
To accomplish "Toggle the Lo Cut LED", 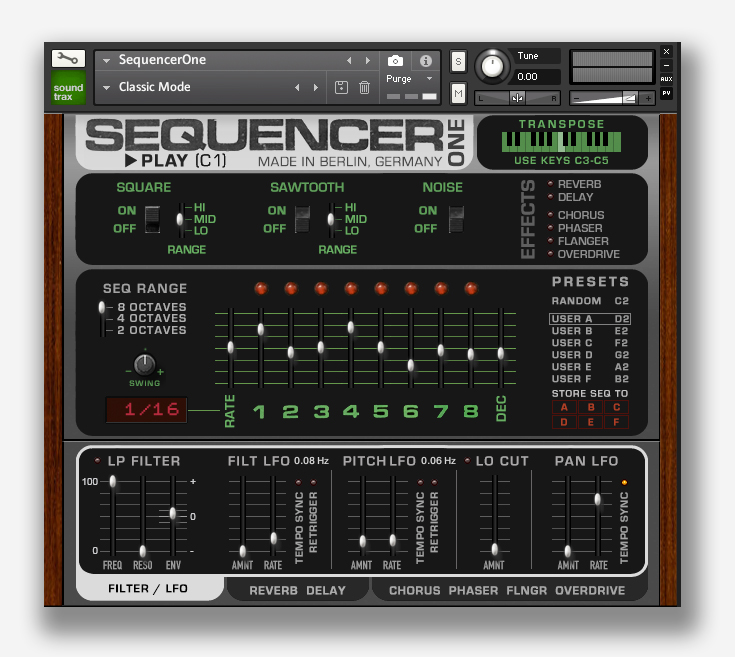I will click(x=467, y=461).
